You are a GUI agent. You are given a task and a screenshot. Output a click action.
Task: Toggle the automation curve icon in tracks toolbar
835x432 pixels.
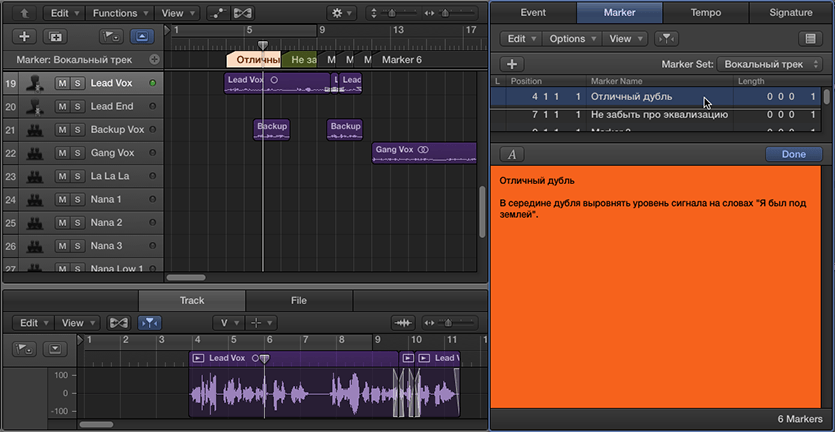tap(217, 13)
